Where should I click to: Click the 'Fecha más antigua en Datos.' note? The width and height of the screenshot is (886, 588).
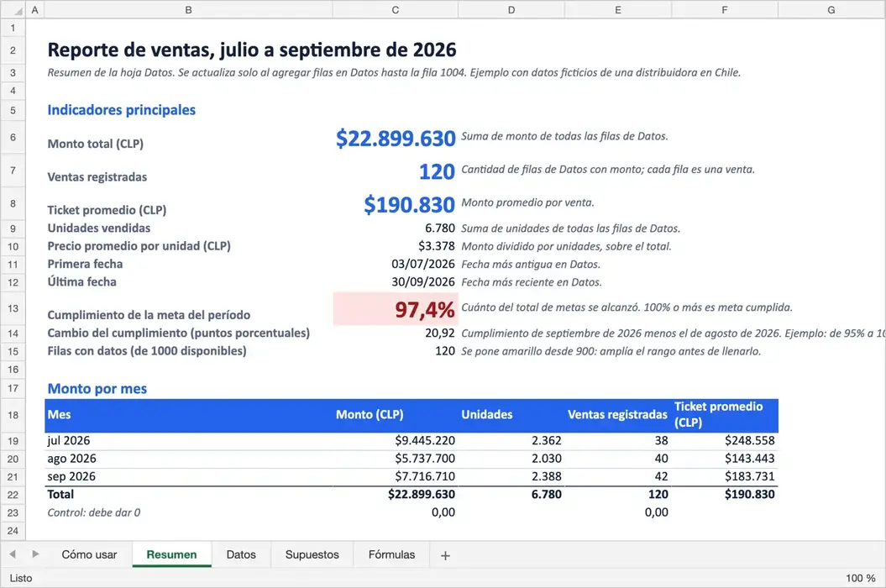coord(531,264)
